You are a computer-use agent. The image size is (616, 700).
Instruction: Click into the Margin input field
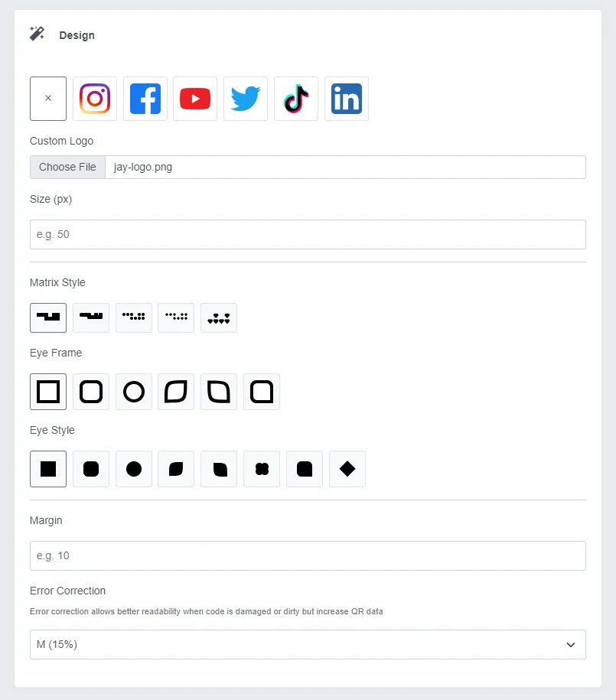point(308,556)
